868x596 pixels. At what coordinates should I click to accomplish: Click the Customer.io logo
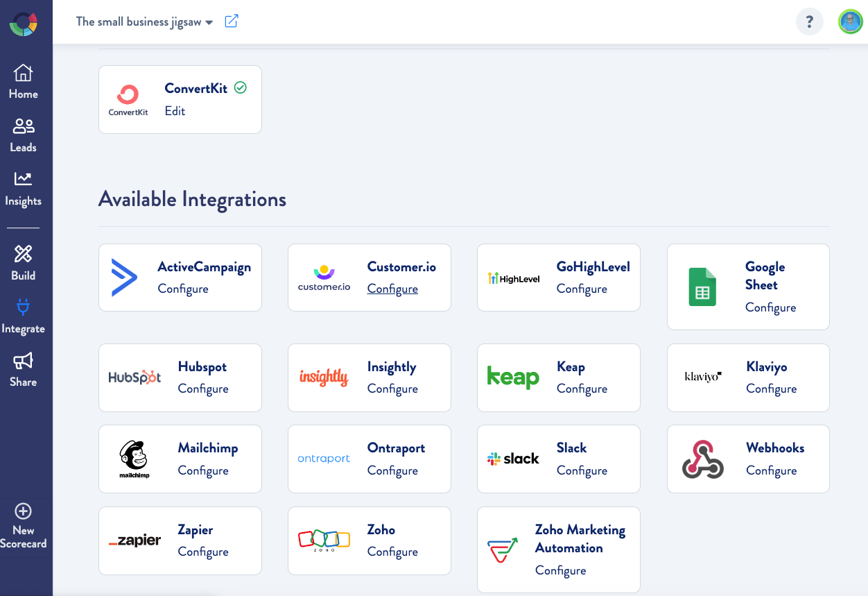324,278
